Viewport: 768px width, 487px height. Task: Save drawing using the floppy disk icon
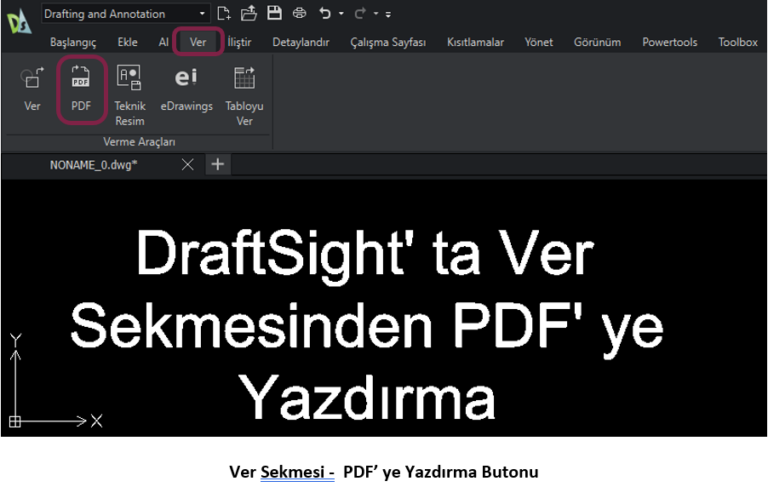click(273, 14)
